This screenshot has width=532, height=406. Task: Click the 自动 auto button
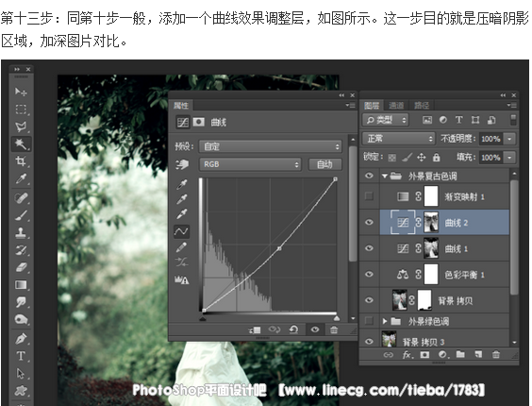[x=324, y=164]
